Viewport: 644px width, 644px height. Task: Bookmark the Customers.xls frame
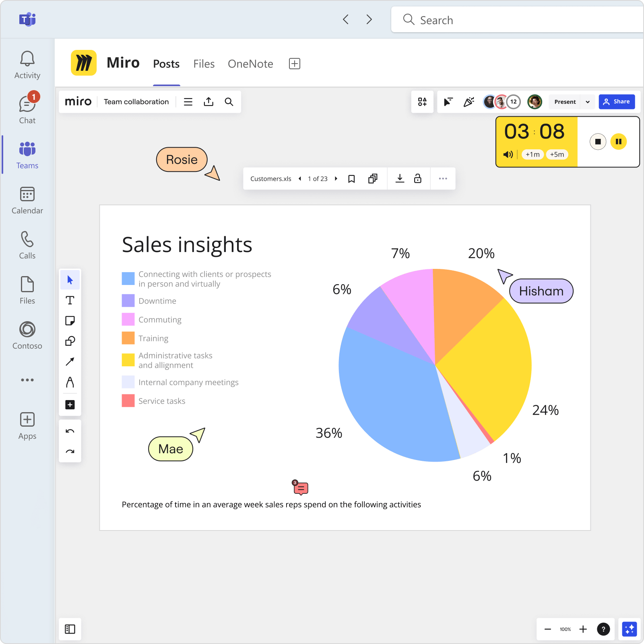pyautogui.click(x=352, y=178)
